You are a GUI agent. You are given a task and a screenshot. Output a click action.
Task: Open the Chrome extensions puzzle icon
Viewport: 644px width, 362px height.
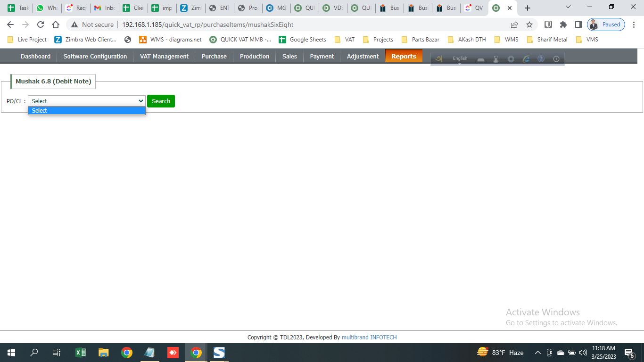[x=563, y=25]
